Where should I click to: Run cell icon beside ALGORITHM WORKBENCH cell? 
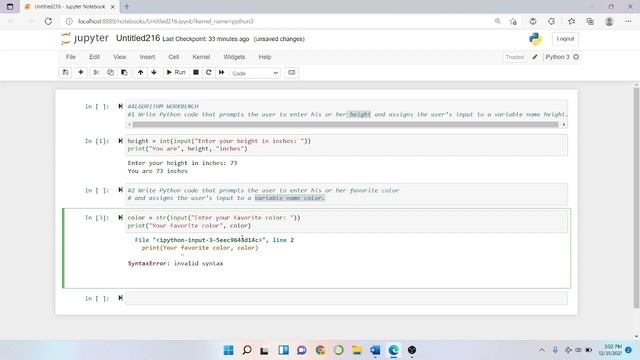[x=120, y=106]
